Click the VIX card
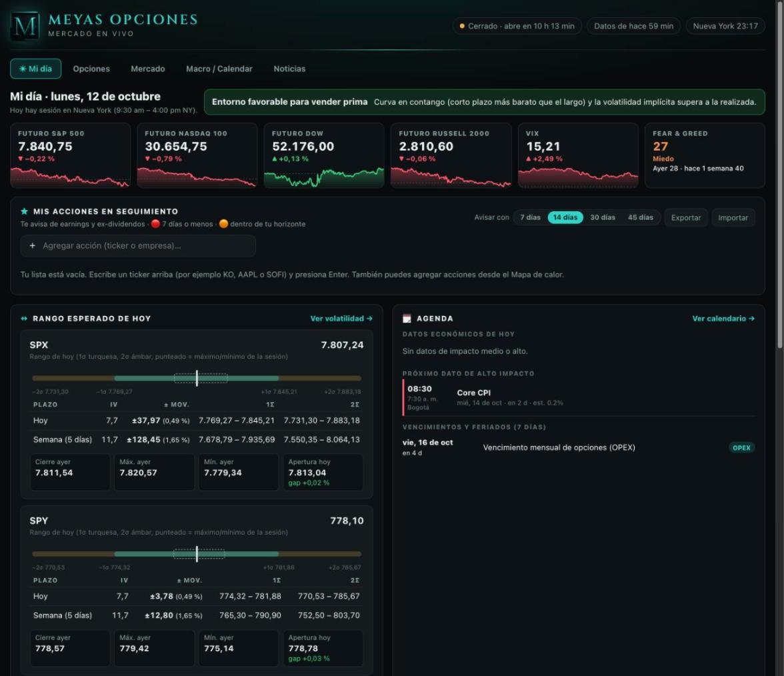Image resolution: width=784 pixels, height=676 pixels. pyautogui.click(x=578, y=155)
